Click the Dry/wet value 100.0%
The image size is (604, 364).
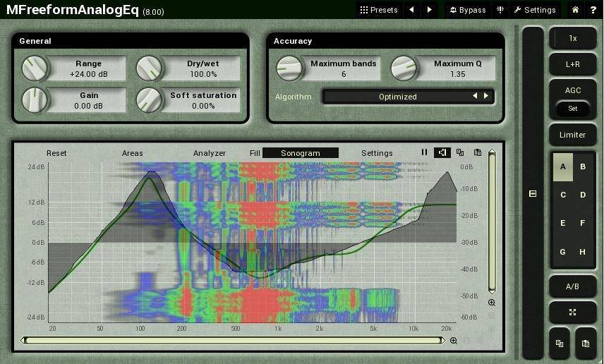point(203,74)
